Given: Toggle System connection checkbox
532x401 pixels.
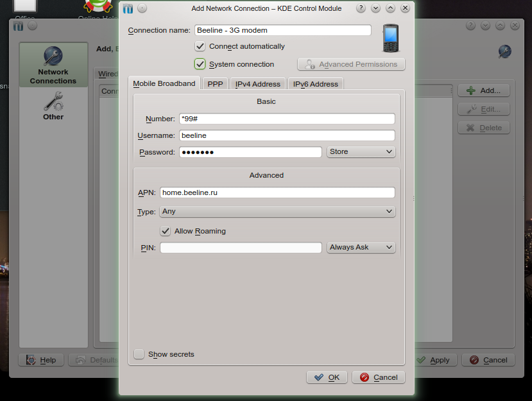Looking at the screenshot, I should [x=200, y=64].
